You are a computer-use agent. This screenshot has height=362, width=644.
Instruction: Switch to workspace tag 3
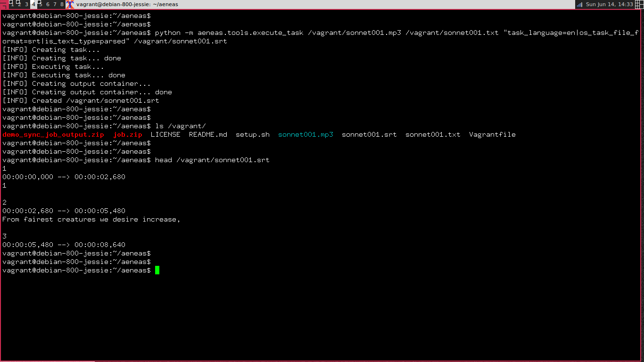26,4
